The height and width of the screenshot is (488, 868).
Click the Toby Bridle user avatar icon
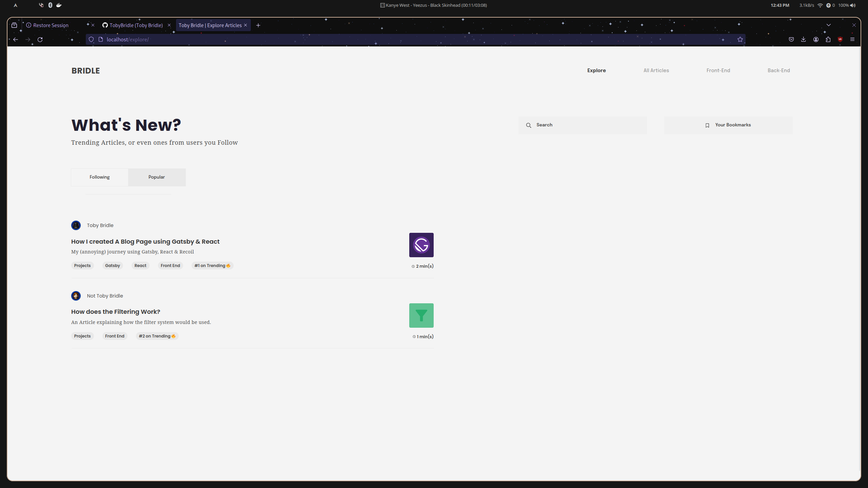pyautogui.click(x=76, y=225)
